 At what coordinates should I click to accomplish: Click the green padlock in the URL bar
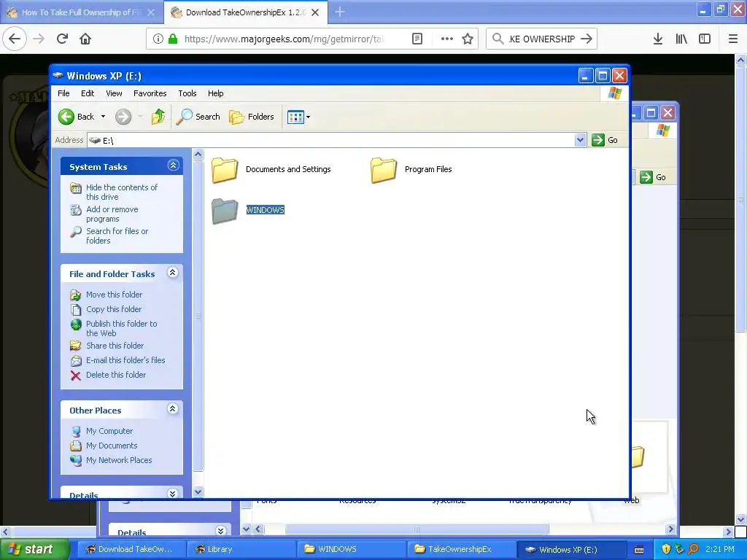173,39
